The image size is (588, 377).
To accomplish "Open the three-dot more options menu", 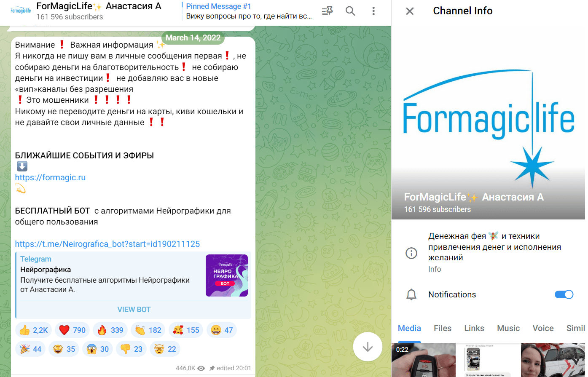I will [x=373, y=11].
